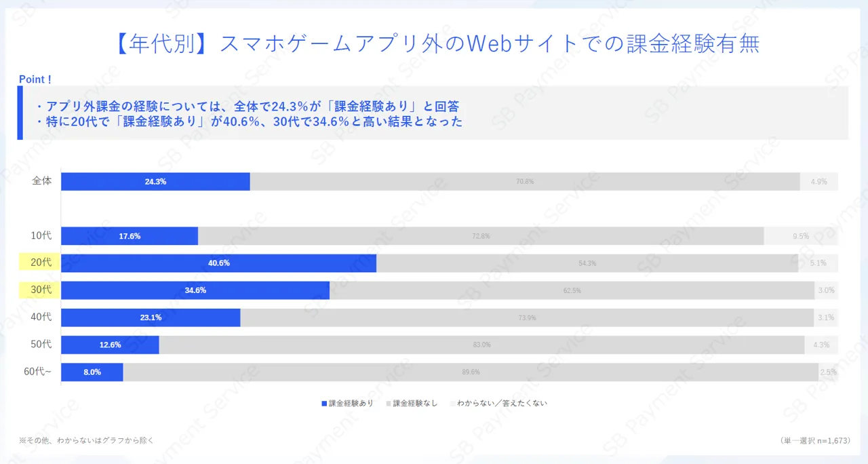Click the 40.6% blue bar for 20代
Screen dimensions: 868x464
(218, 263)
